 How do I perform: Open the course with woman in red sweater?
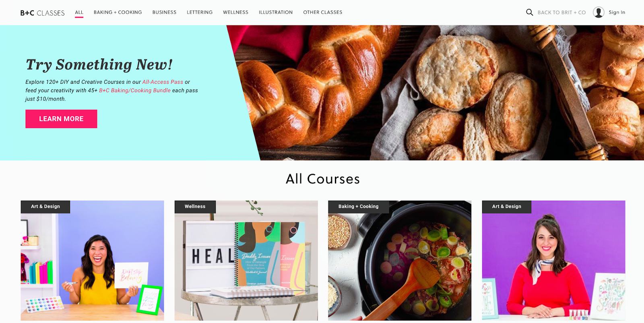tap(553, 261)
